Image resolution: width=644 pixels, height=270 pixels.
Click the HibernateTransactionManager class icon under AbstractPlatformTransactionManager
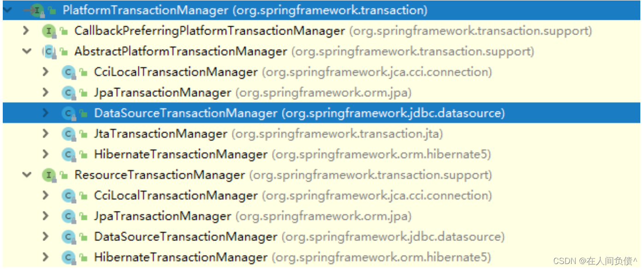[x=68, y=154]
